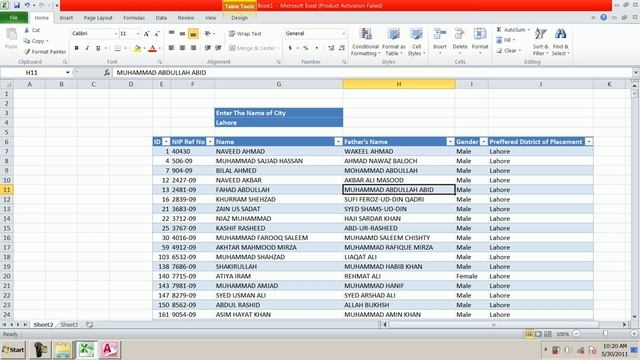Toggle Center horizontal alignment
The height and width of the screenshot is (360, 640).
coord(182,48)
